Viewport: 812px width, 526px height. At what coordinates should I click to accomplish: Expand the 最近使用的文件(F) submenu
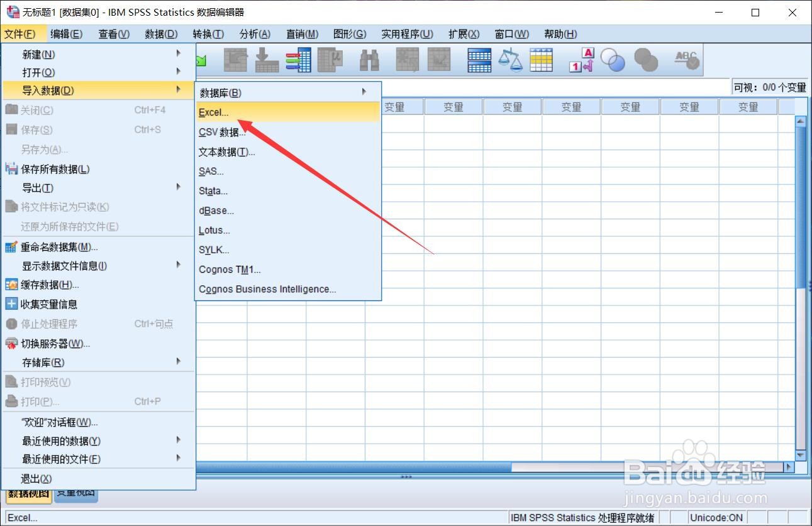99,459
